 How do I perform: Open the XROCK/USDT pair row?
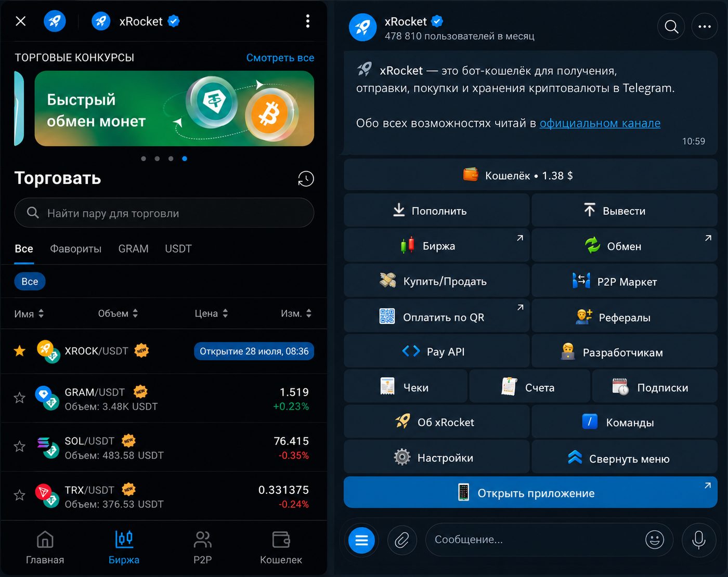164,351
